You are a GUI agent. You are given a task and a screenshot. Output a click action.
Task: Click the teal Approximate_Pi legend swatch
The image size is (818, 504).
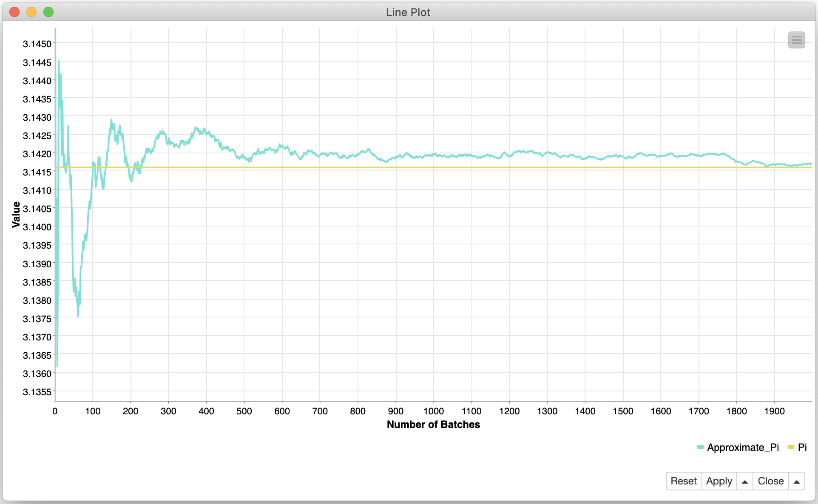pos(700,447)
